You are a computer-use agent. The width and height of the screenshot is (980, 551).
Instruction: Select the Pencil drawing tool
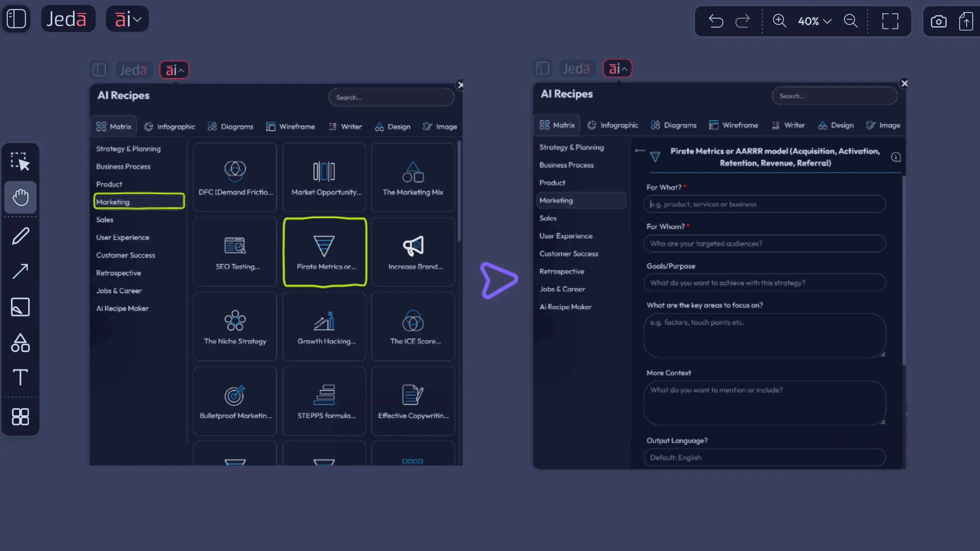(20, 236)
